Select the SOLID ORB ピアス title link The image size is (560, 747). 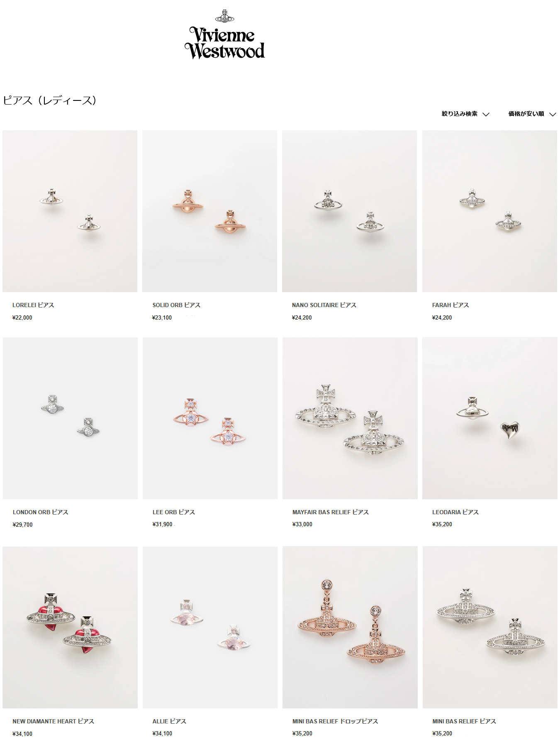[176, 305]
